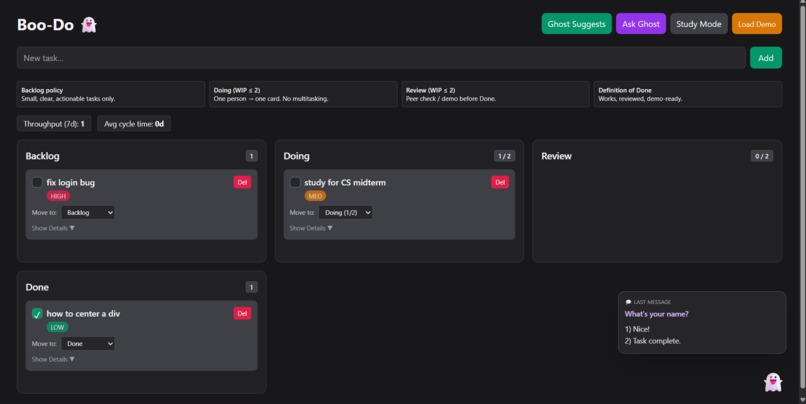
Task: Expand Show Details on how to center a div
Action: [53, 359]
